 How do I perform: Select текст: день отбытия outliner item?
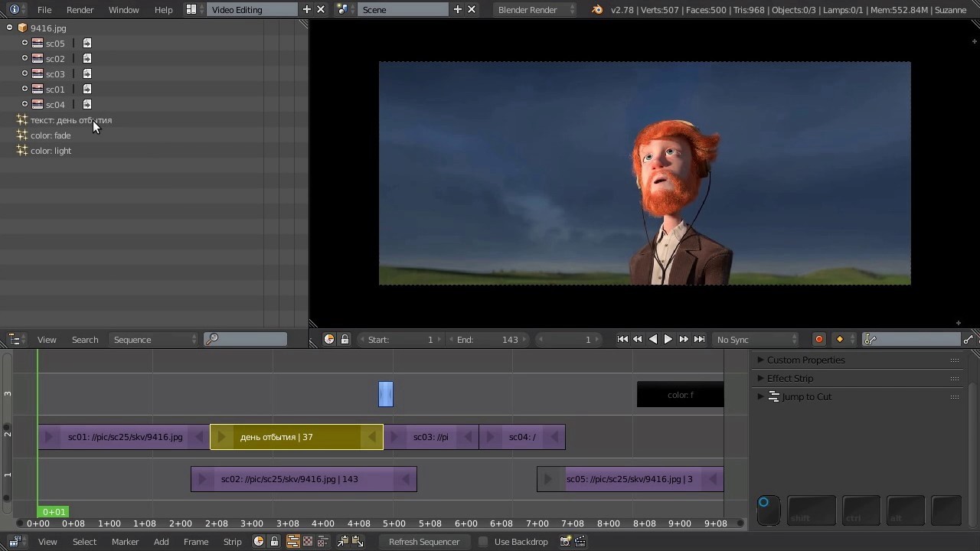click(71, 120)
